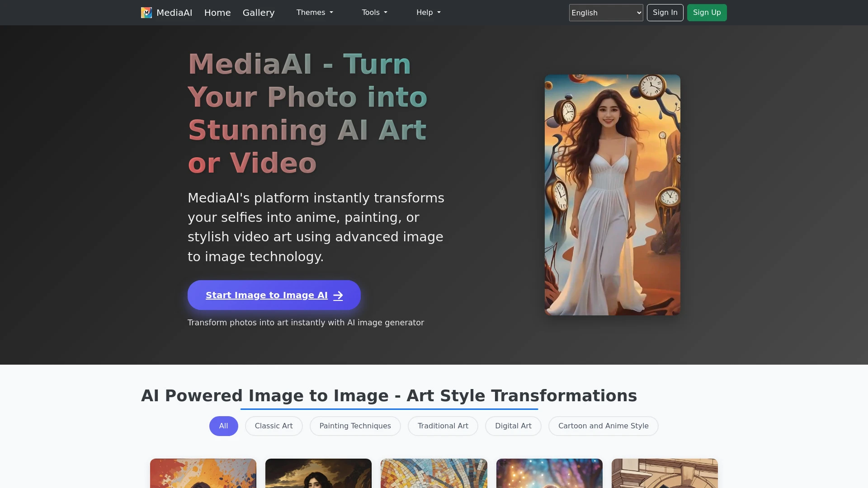This screenshot has width=868, height=488.
Task: Select the Traditional Art filter
Action: coord(443,426)
